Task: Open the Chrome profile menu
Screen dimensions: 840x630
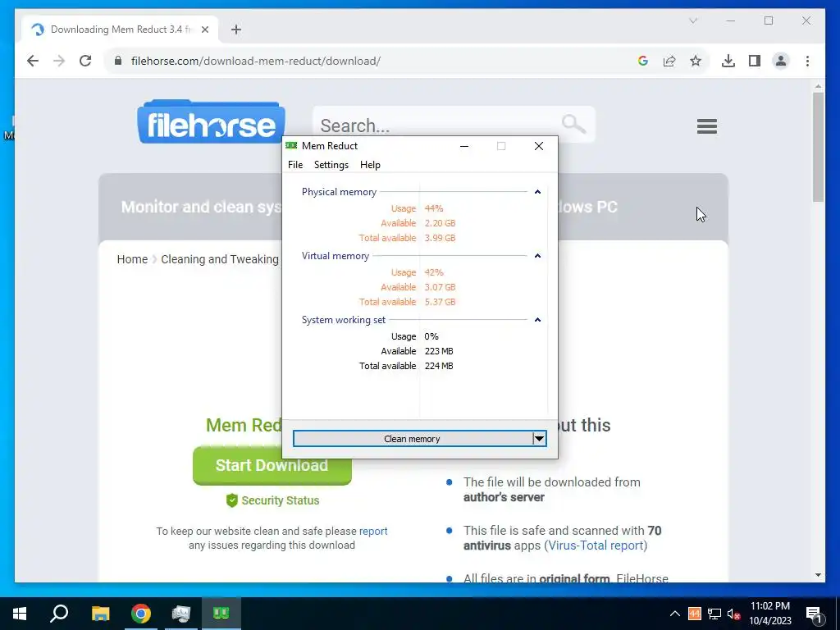Action: [x=781, y=61]
